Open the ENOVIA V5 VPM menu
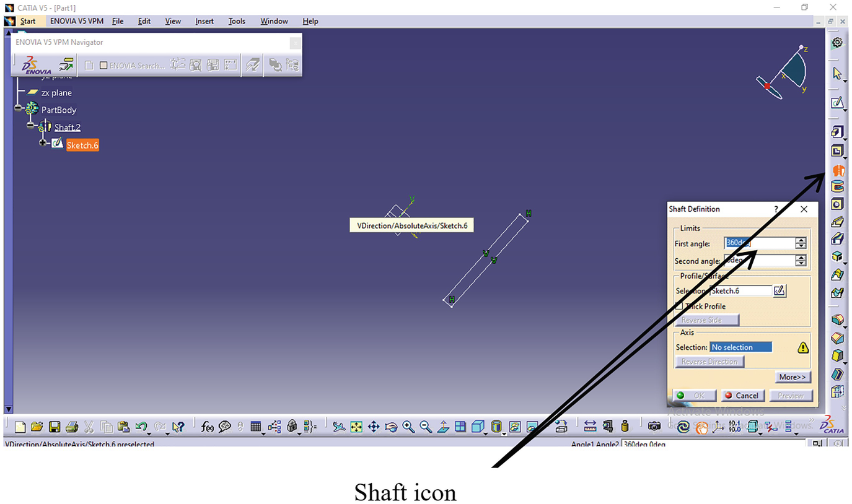852x504 pixels. (x=77, y=21)
